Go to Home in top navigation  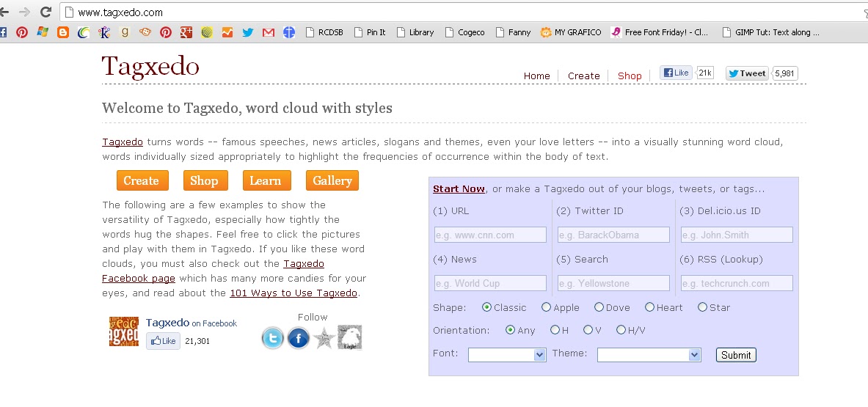pos(536,76)
